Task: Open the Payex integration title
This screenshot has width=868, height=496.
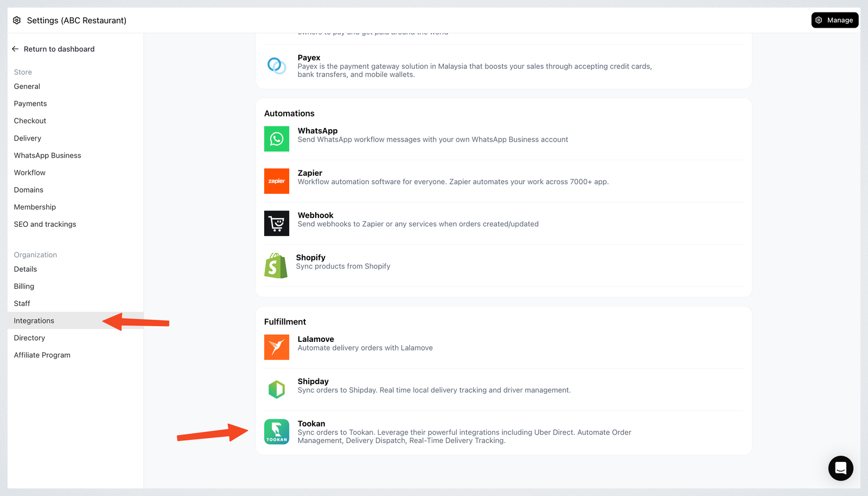Action: click(x=309, y=58)
